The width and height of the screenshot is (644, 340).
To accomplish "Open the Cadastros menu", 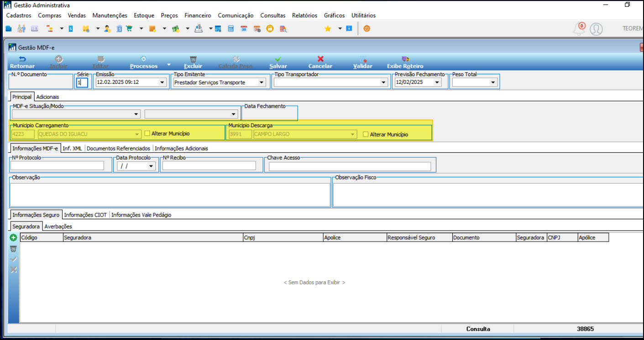I will click(x=19, y=15).
